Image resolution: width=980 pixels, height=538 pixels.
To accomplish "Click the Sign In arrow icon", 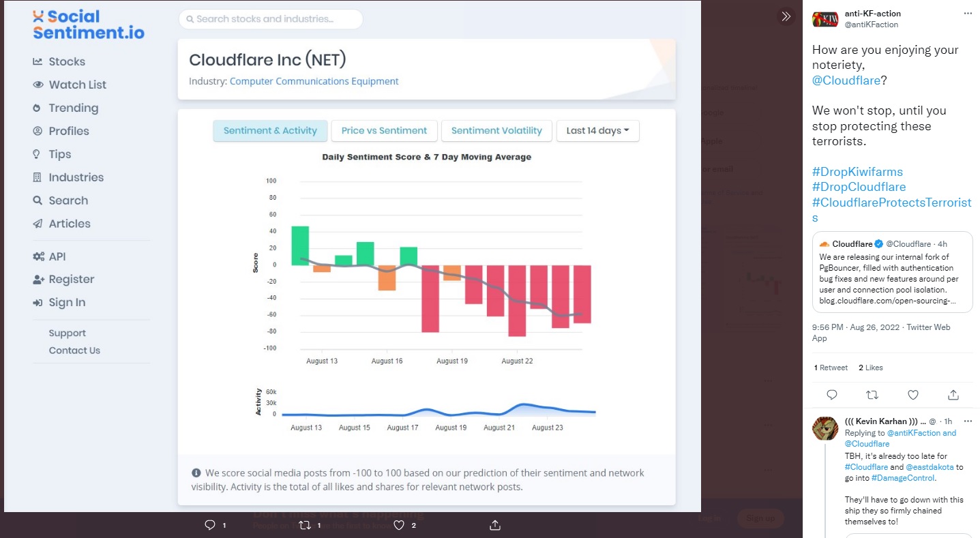I will 38,303.
